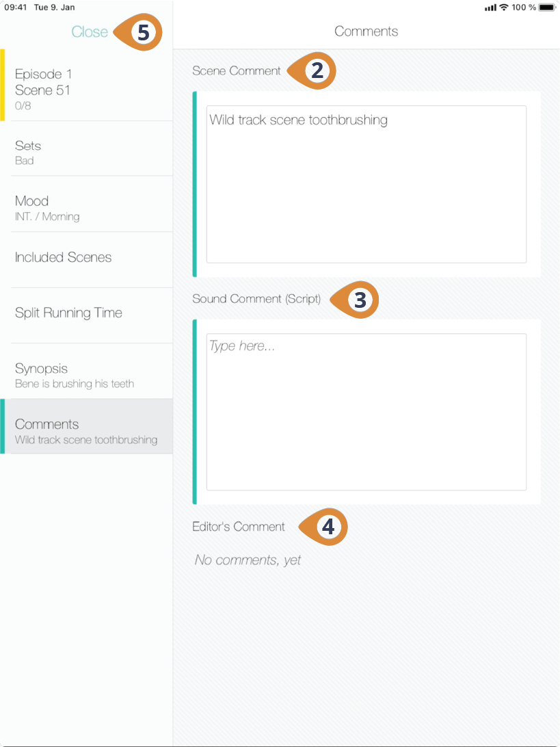Open Included Scenes in the sidebar
The width and height of the screenshot is (560, 747).
tap(86, 260)
